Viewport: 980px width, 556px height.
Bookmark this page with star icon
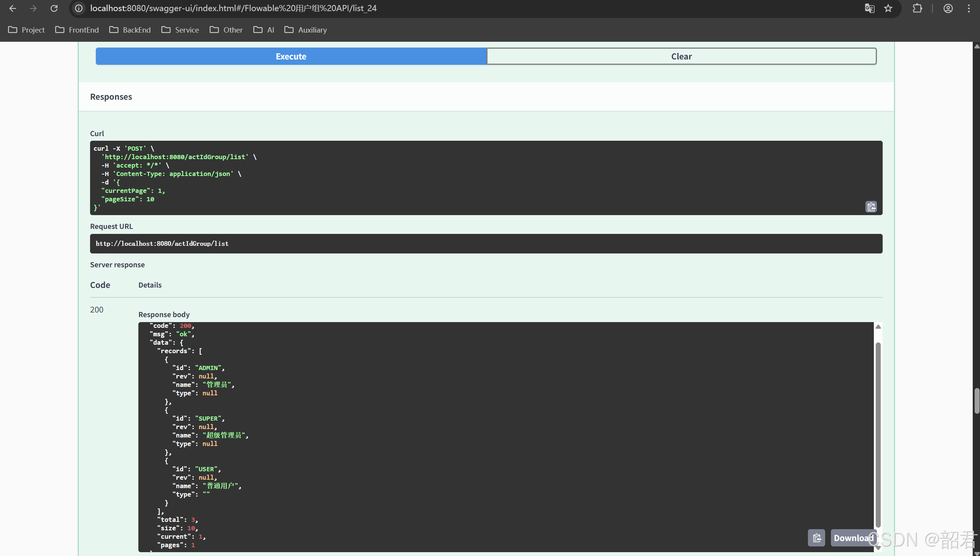click(888, 8)
